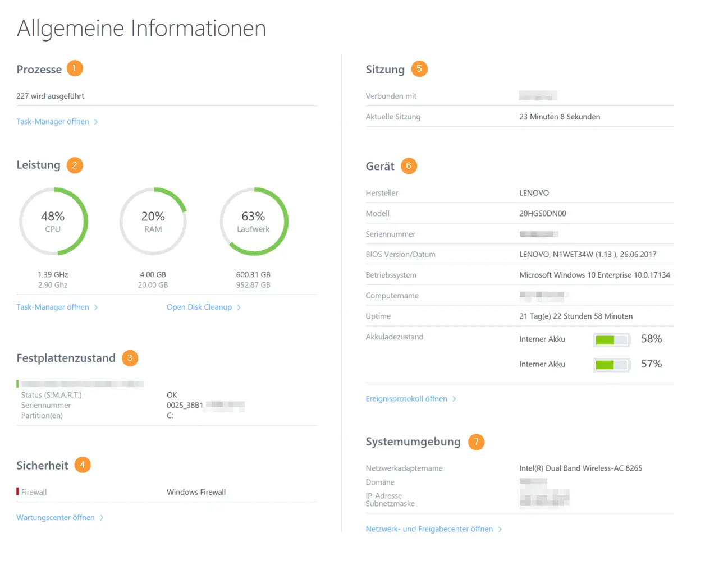This screenshot has width=728, height=561.
Task: Open Task-Manager link under Leistung gauges
Action: 57,307
